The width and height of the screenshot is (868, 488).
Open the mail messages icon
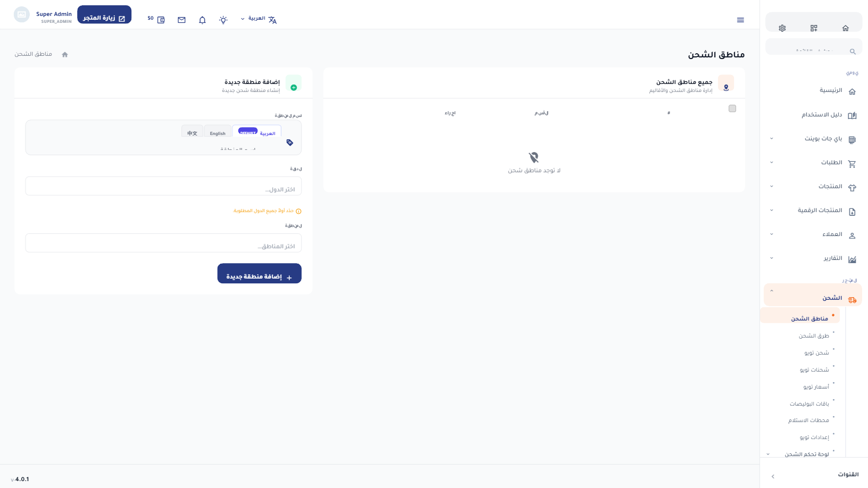tap(182, 20)
